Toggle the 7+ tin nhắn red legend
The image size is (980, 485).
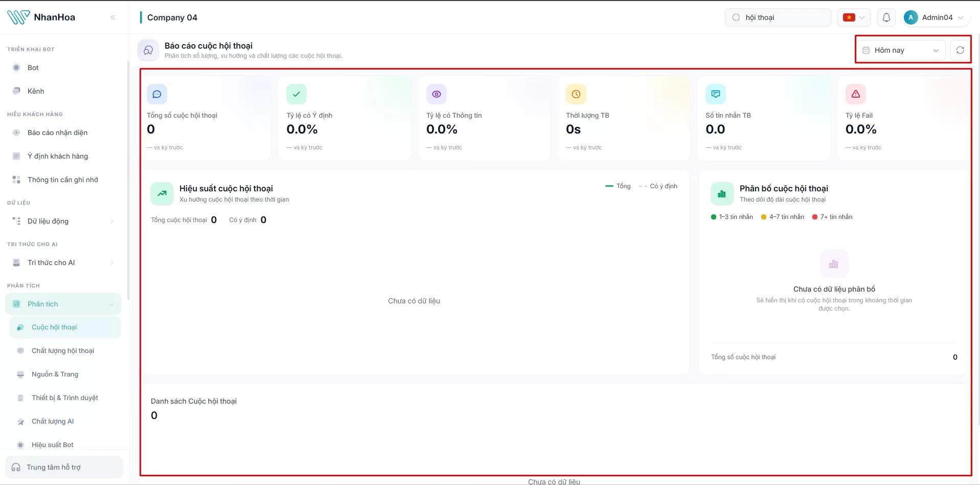832,217
